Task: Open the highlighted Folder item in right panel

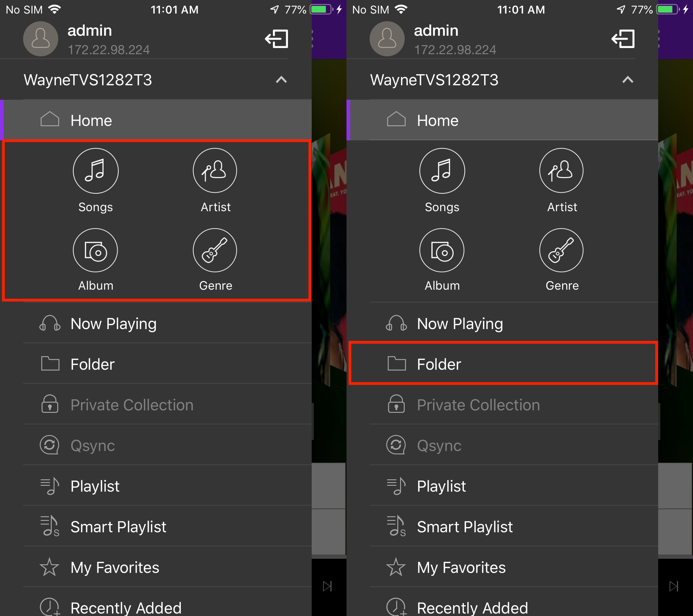Action: [504, 363]
